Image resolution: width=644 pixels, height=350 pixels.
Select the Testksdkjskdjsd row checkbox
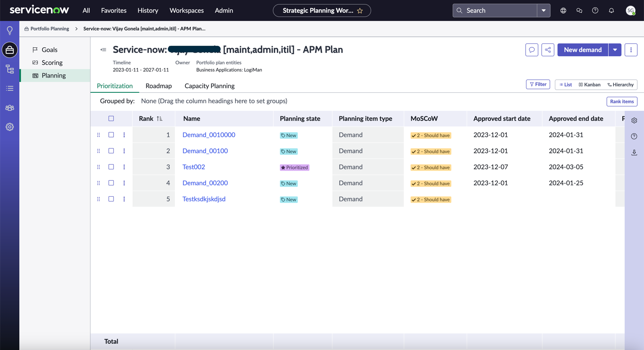(x=111, y=199)
